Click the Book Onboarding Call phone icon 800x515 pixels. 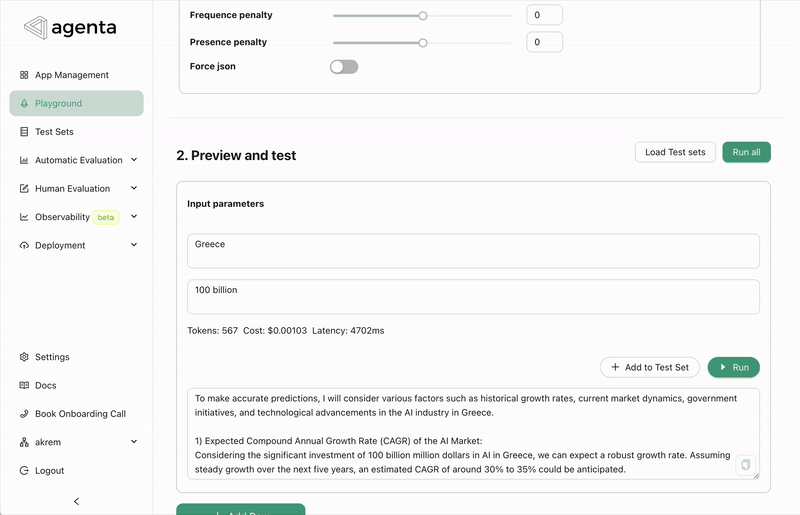point(25,414)
